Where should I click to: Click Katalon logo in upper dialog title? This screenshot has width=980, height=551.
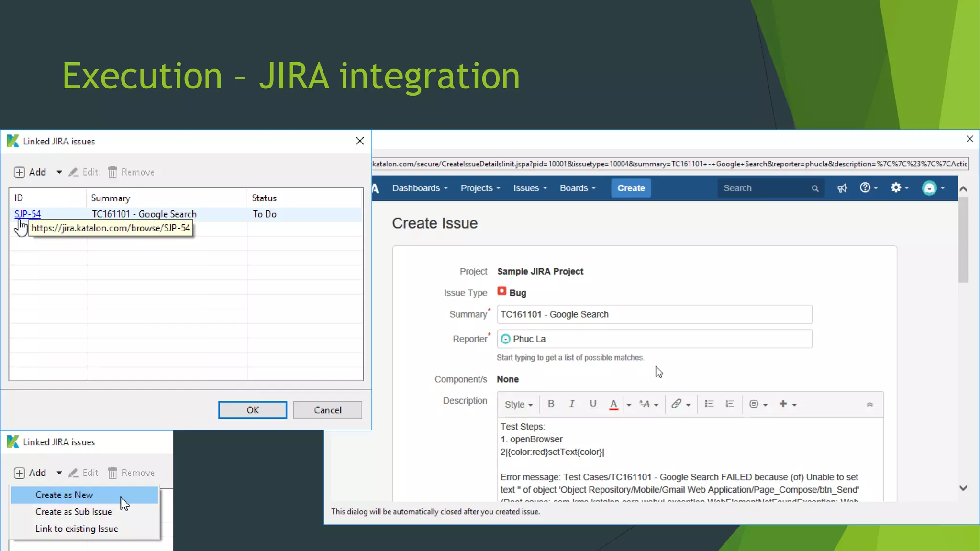pos(13,141)
